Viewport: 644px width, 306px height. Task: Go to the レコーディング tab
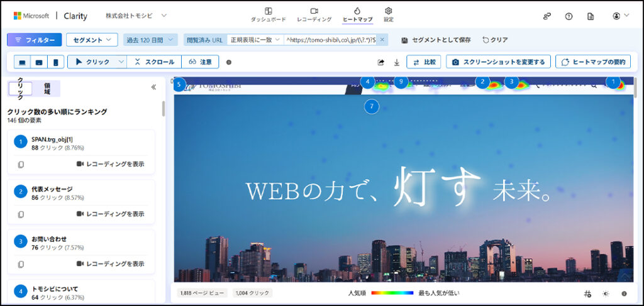click(x=314, y=15)
